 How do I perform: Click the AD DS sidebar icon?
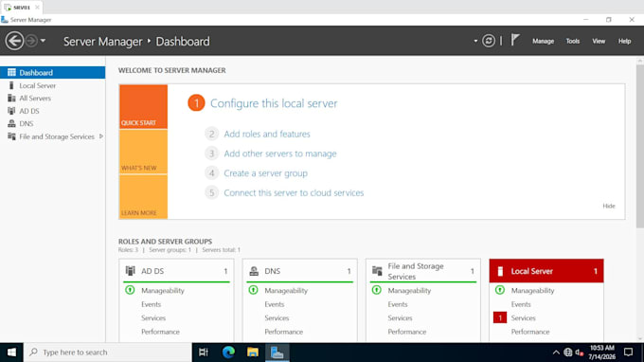coord(11,111)
